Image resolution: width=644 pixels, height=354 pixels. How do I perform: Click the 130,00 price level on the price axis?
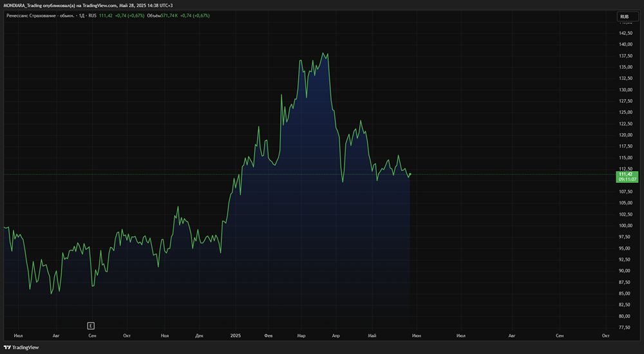[625, 89]
